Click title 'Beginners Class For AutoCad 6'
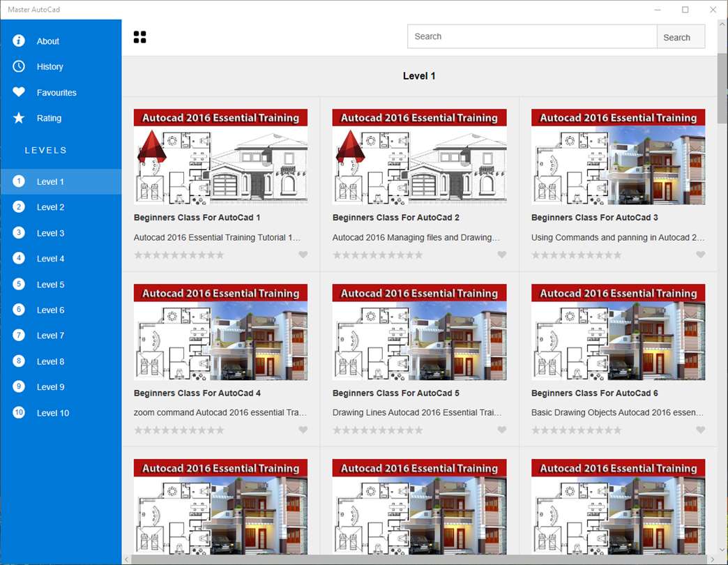 (x=594, y=393)
